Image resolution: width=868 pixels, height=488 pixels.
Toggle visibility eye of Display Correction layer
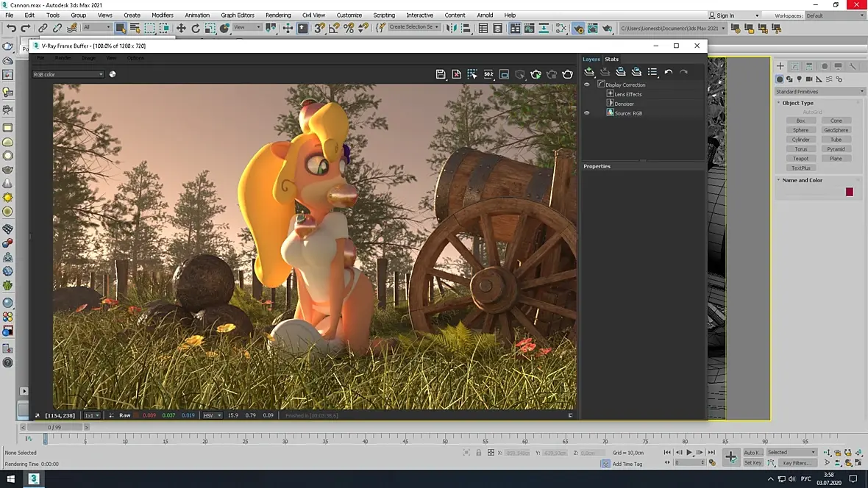587,85
